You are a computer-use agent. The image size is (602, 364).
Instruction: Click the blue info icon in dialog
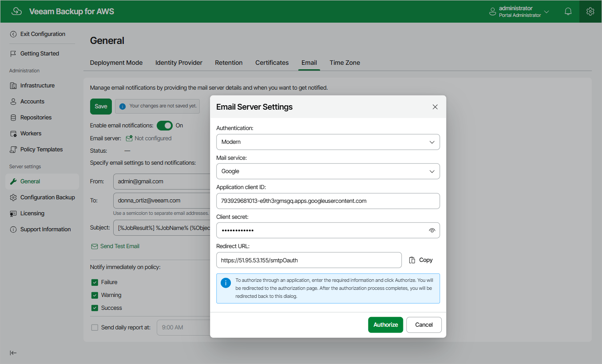[226, 283]
